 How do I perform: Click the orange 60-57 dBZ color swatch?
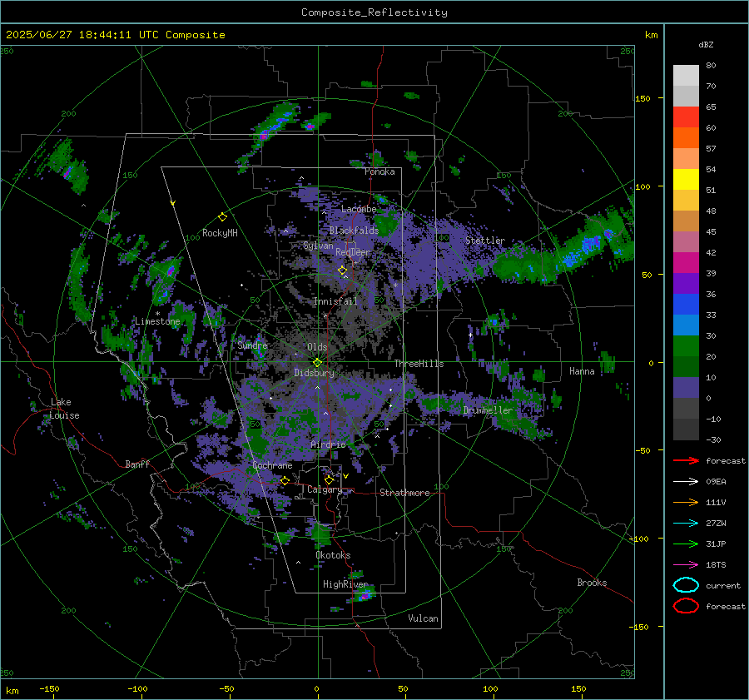coord(686,138)
